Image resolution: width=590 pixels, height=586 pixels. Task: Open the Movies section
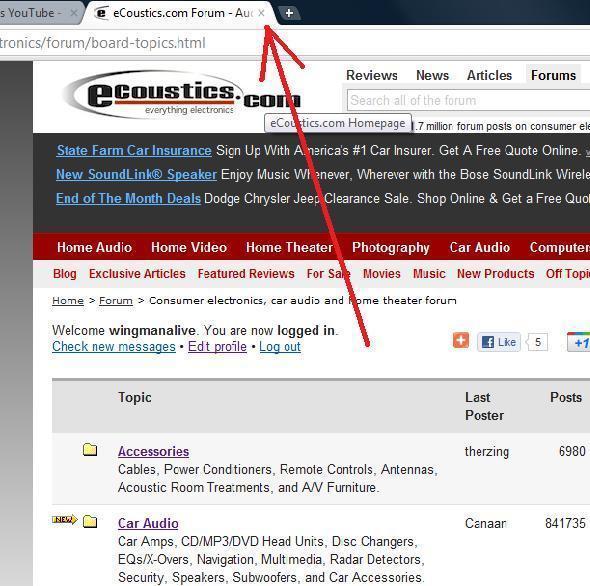coord(382,274)
